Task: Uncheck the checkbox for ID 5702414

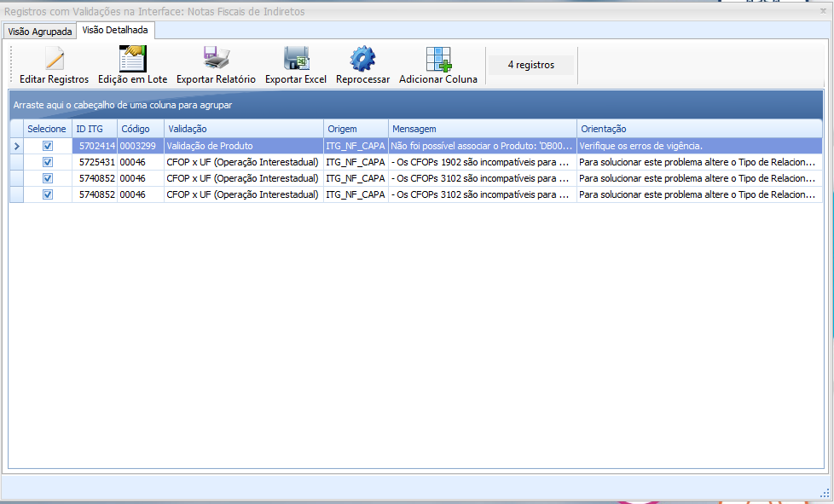Action: coord(48,146)
